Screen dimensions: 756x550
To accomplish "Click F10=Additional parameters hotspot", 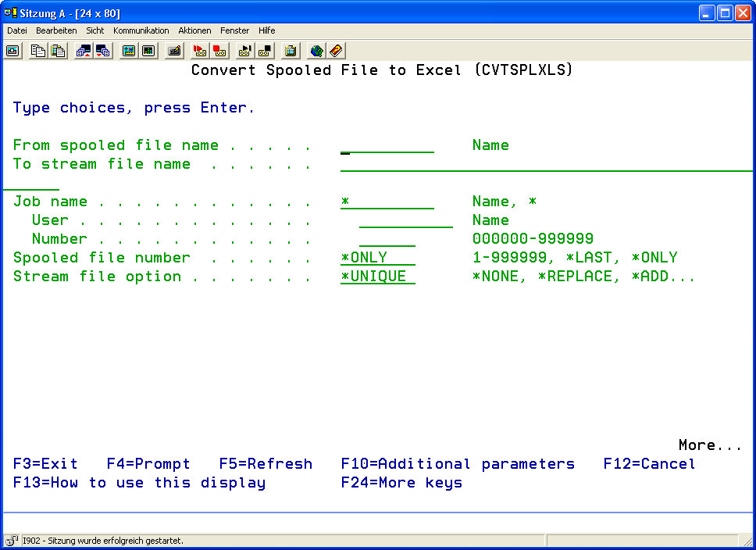I will point(458,464).
